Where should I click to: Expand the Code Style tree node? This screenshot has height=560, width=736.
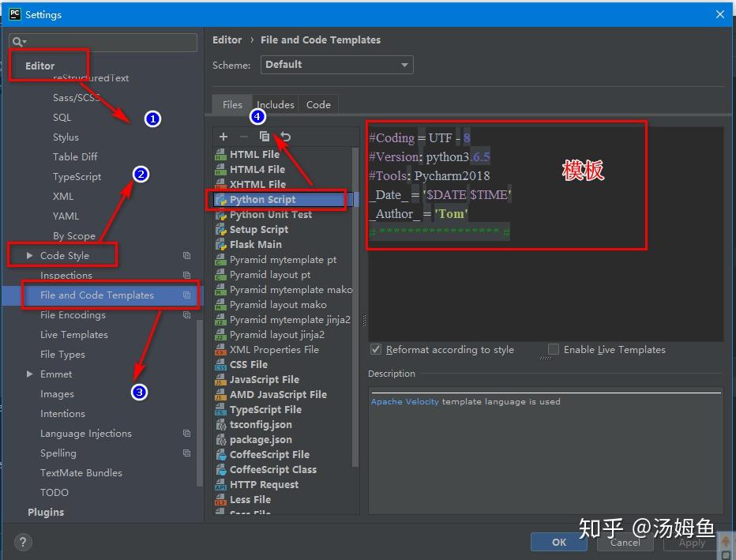[29, 255]
